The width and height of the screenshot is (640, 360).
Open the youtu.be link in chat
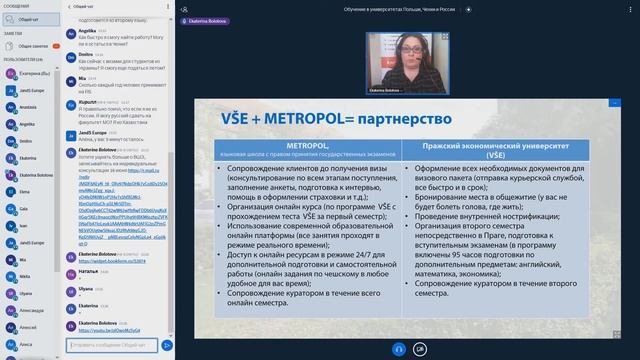pyautogui.click(x=109, y=330)
